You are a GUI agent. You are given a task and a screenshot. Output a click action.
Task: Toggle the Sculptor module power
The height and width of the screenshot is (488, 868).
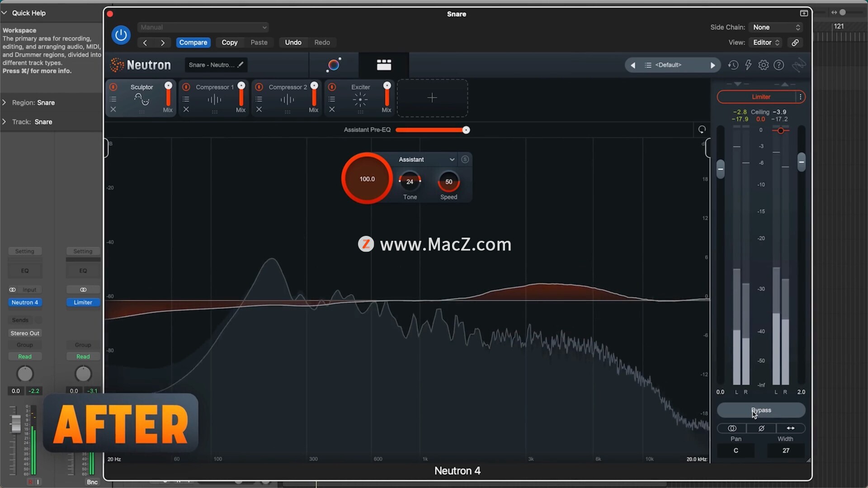tap(113, 87)
